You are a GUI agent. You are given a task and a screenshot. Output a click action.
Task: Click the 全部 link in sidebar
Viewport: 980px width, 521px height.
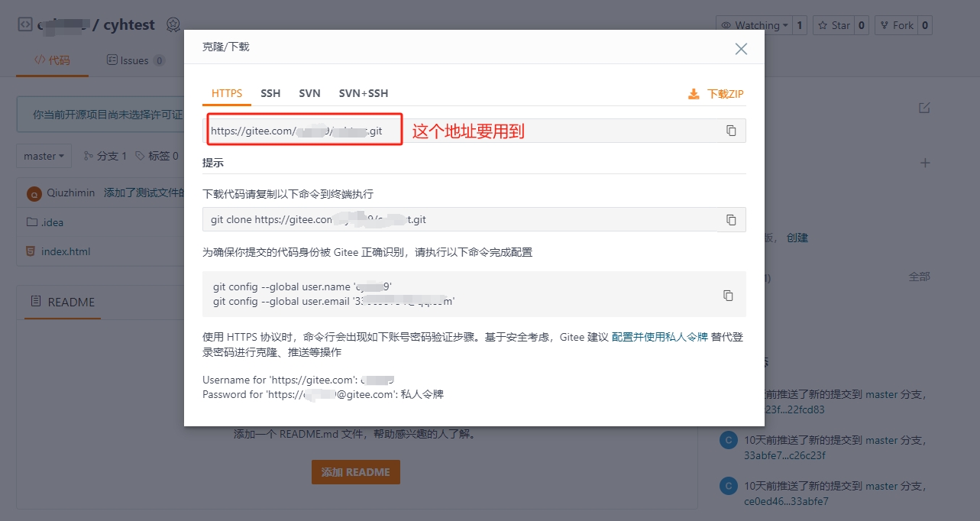click(920, 277)
